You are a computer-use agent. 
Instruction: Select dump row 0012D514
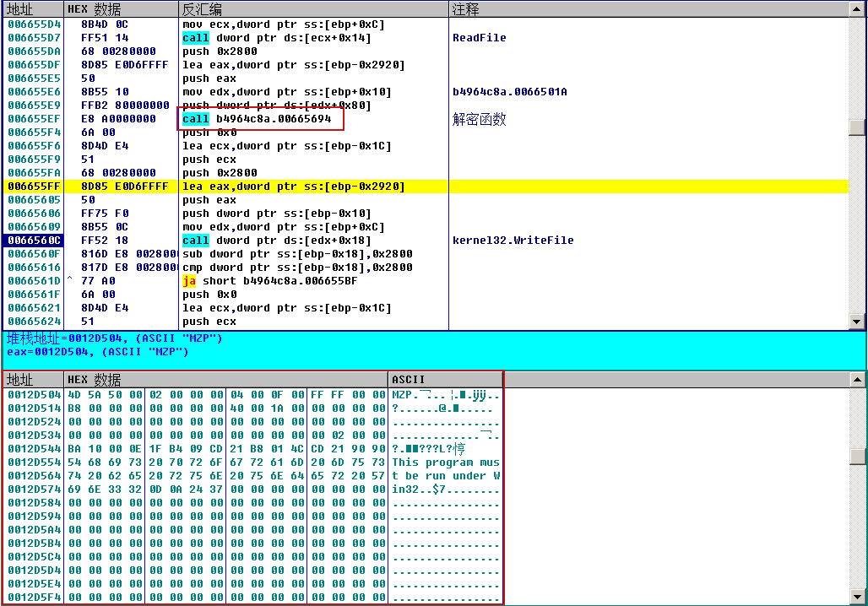(x=253, y=409)
